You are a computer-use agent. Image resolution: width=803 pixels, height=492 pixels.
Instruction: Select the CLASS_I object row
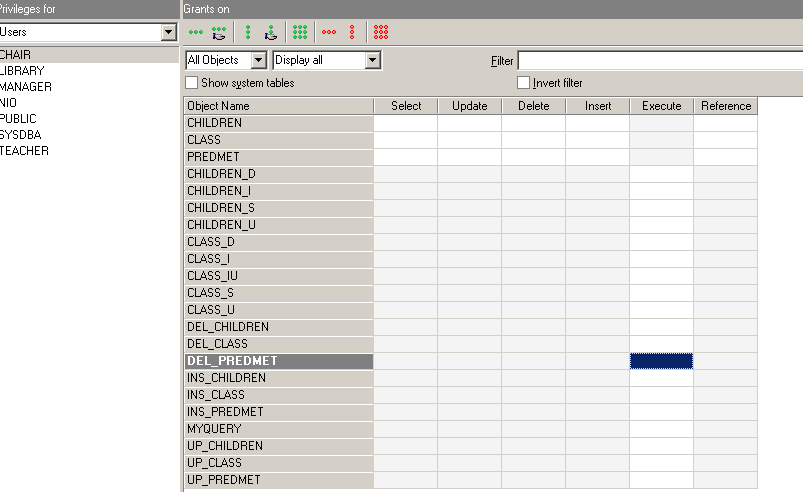(279, 259)
